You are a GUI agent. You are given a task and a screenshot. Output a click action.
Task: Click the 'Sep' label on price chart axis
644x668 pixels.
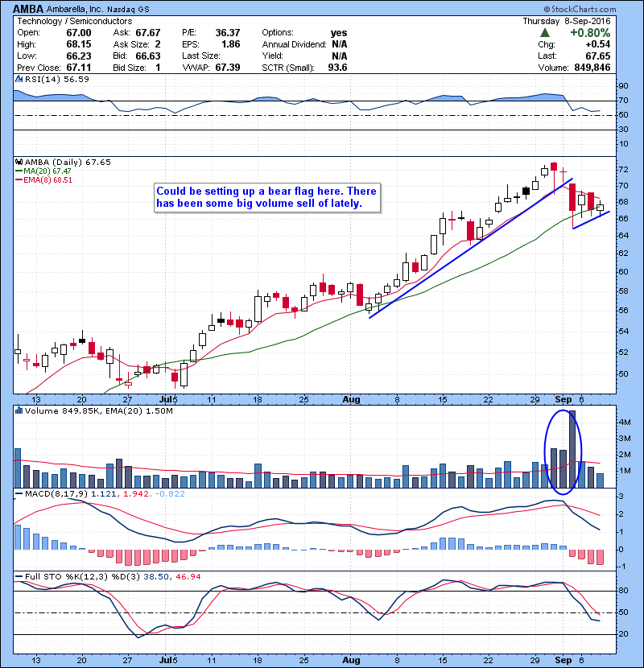[x=563, y=400]
